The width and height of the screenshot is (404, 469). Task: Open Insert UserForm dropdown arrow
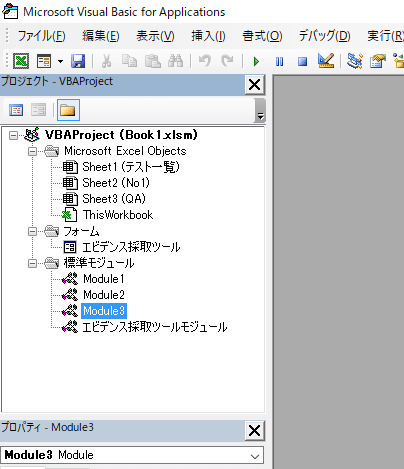60,61
